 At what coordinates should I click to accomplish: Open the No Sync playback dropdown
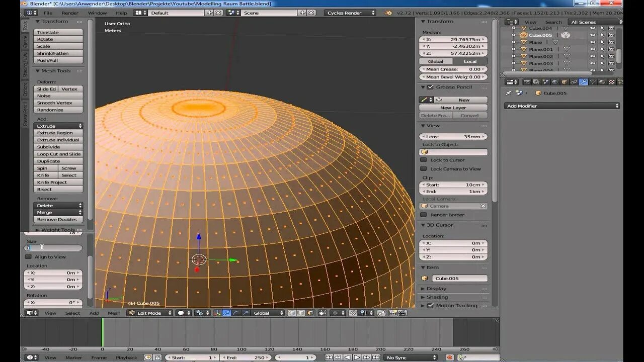[x=410, y=357]
